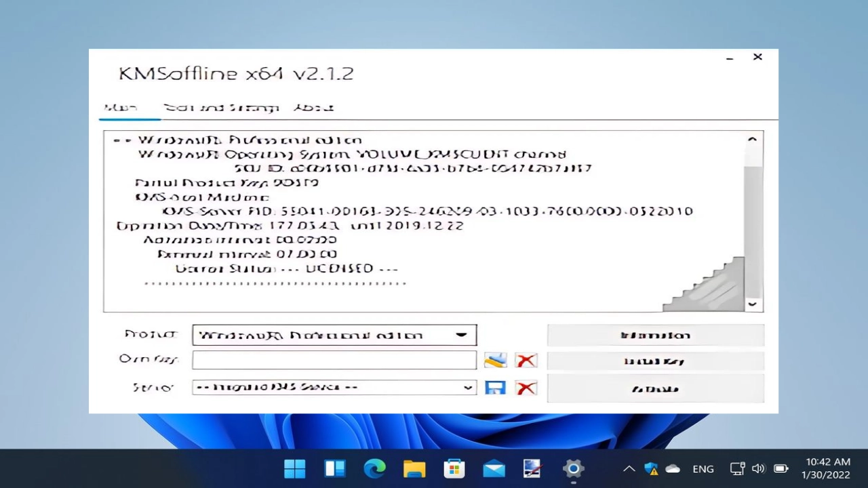Click the clear icon beside Own key field
The image size is (868, 488).
[x=526, y=361]
